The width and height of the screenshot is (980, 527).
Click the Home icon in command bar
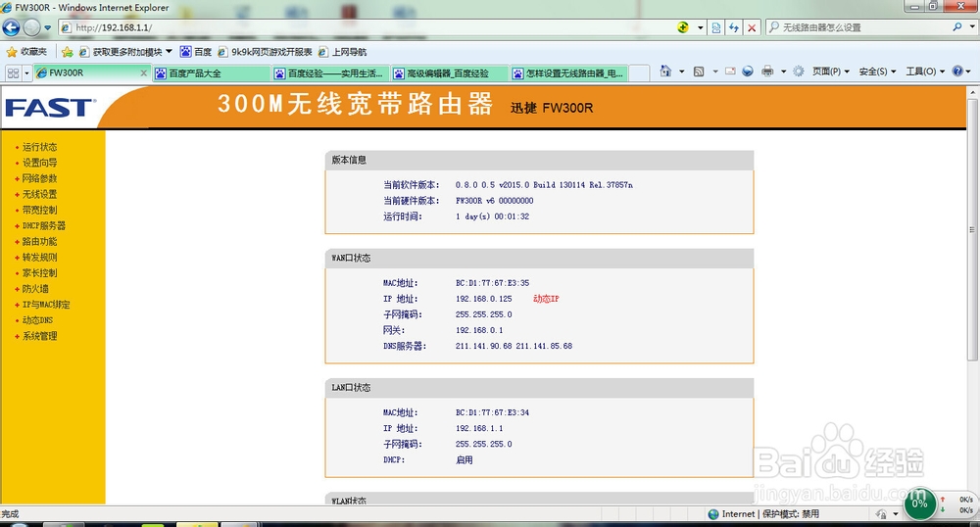pos(665,72)
